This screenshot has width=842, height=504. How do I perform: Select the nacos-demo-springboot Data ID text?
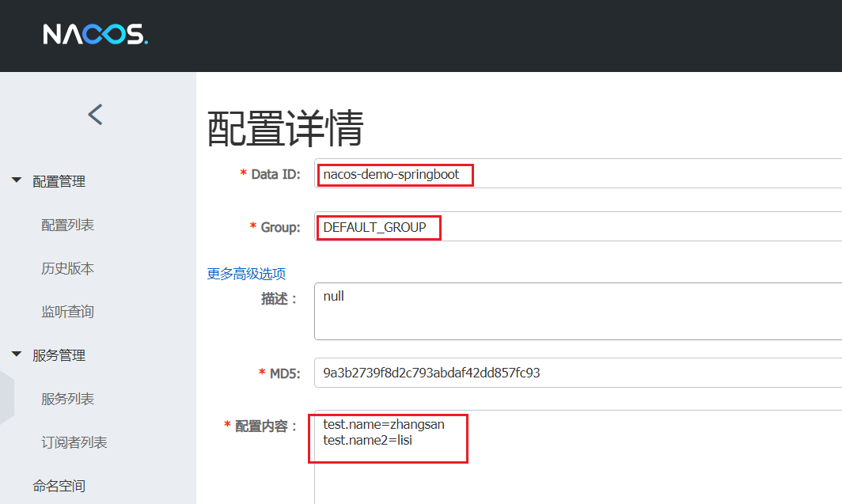pos(393,172)
